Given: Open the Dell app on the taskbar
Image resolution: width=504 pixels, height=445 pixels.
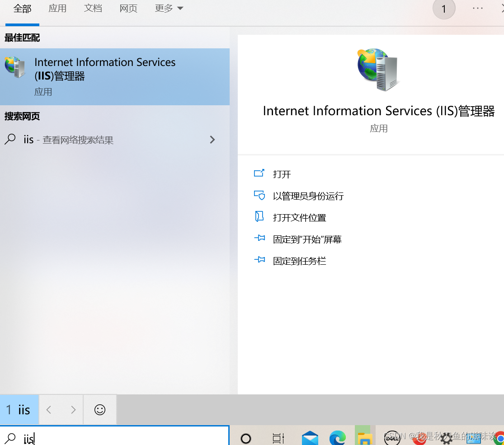Looking at the screenshot, I should [392, 438].
